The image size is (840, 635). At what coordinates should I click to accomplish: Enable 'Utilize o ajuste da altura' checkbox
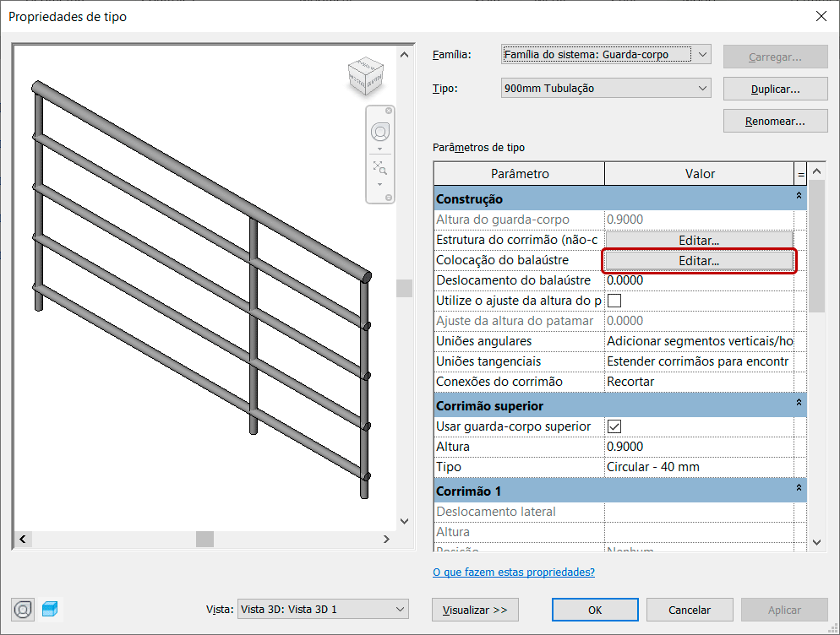614,301
